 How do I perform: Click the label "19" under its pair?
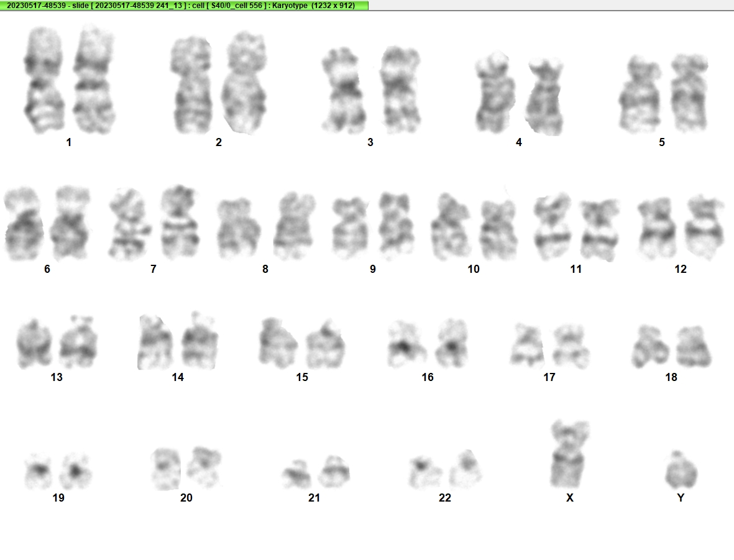click(x=58, y=498)
